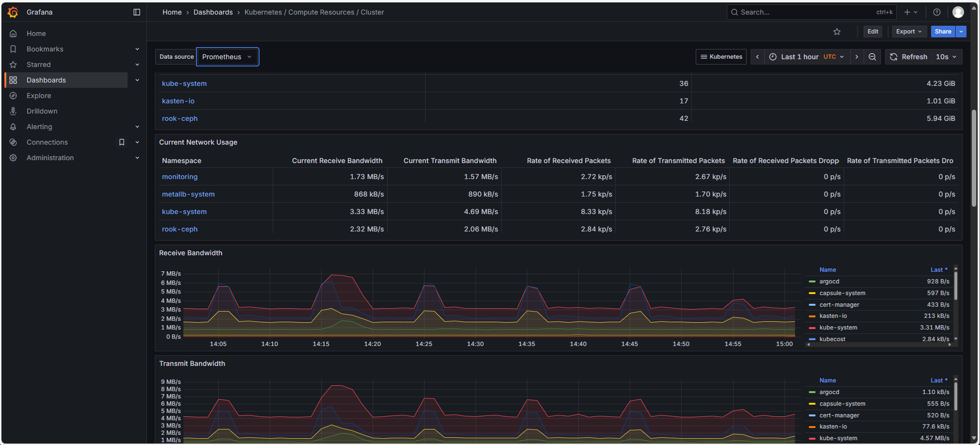Open Explore from the sidebar menu
Viewport: 980px width, 445px height.
coord(39,96)
